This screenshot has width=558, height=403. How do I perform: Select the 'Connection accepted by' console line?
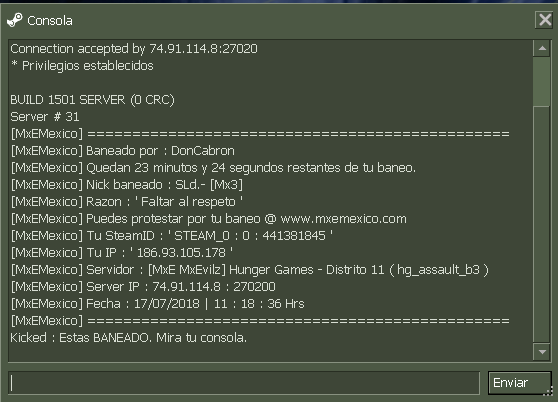tap(134, 48)
